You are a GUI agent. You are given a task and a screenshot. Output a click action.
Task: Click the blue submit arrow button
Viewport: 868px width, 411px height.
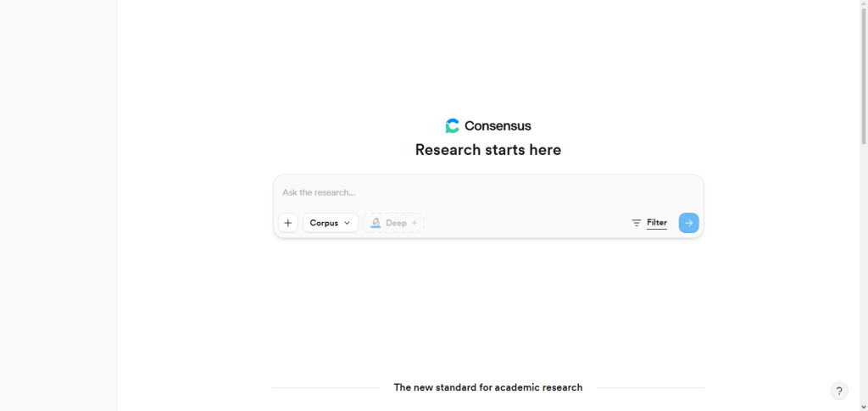click(x=688, y=223)
